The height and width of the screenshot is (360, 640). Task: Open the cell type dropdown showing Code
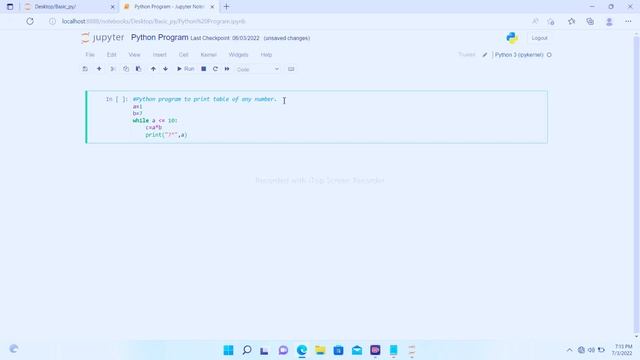coord(258,69)
